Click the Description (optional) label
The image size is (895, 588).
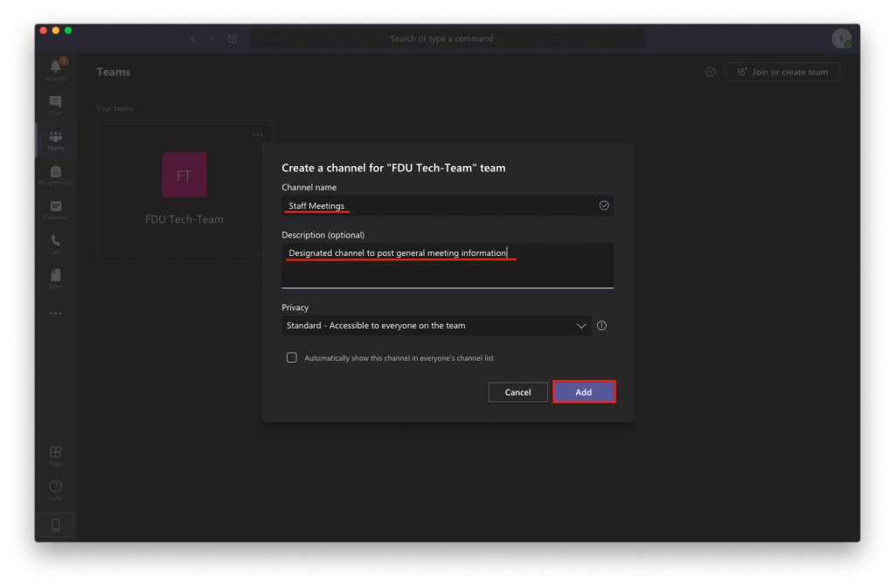pyautogui.click(x=323, y=235)
